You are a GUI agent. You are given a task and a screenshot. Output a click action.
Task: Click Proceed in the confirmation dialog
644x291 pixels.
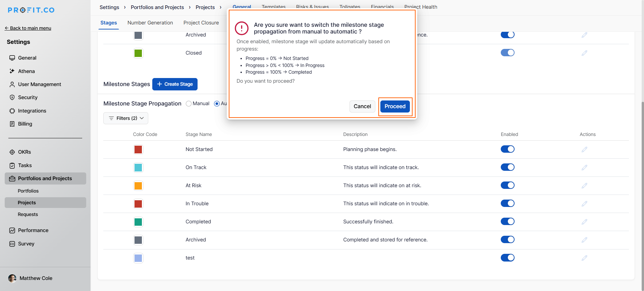tap(395, 106)
